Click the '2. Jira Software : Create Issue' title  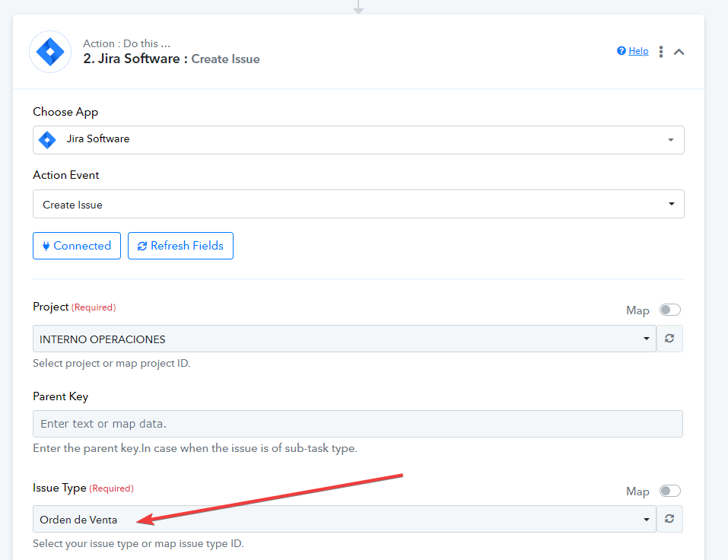171,59
